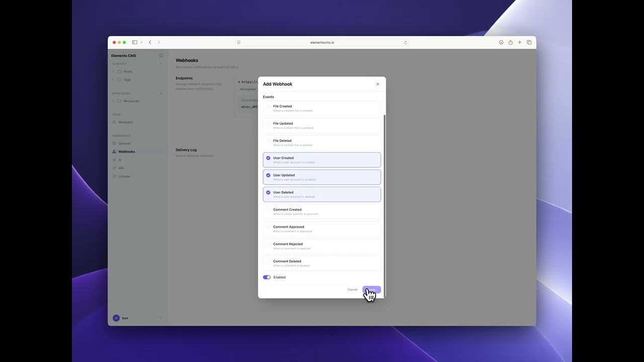Click the page settings icon in address bar
The image size is (644, 362).
(x=238, y=42)
